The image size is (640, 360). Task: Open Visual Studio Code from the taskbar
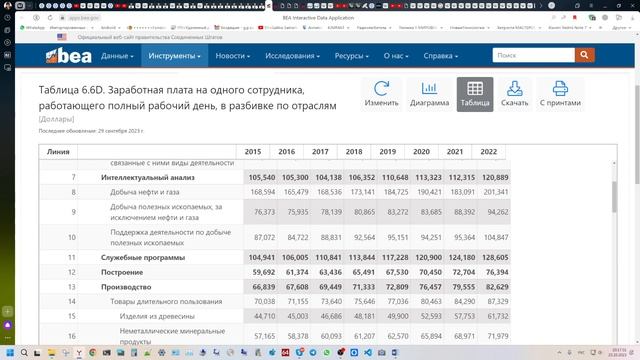pyautogui.click(x=368, y=353)
